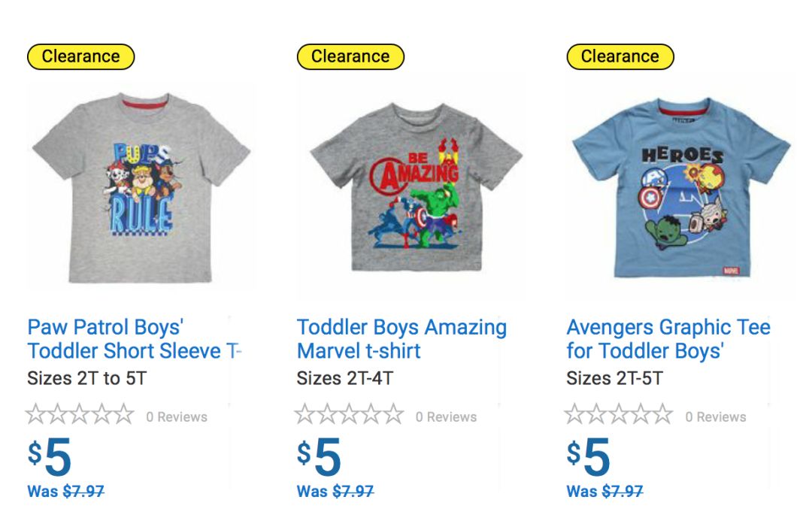Click the blue Heroes shirt image
Image resolution: width=812 pixels, height=530 pixels.
coord(680,188)
